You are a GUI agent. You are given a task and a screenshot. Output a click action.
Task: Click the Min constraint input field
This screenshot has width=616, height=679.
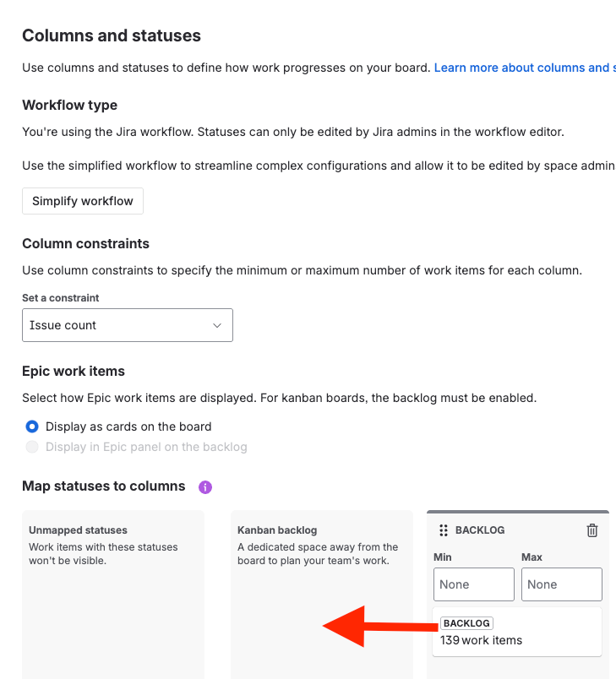pyautogui.click(x=474, y=584)
